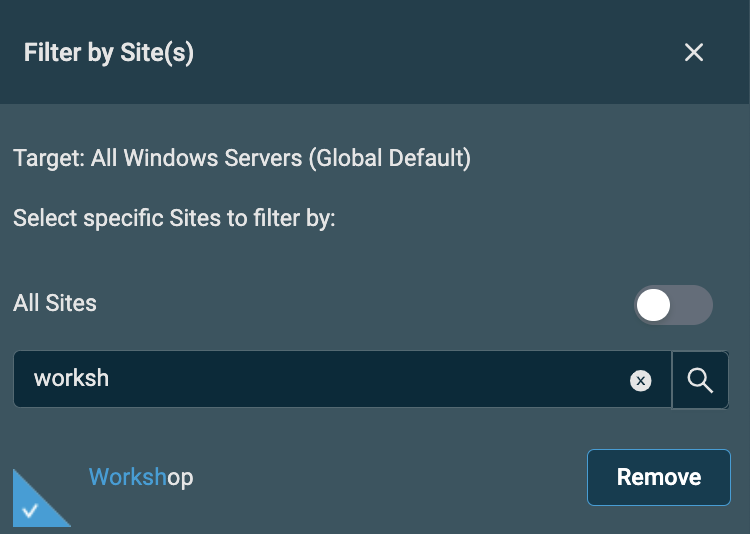Click the 'All Sites' label text
Viewport: 750px width, 534px height.
(x=55, y=303)
